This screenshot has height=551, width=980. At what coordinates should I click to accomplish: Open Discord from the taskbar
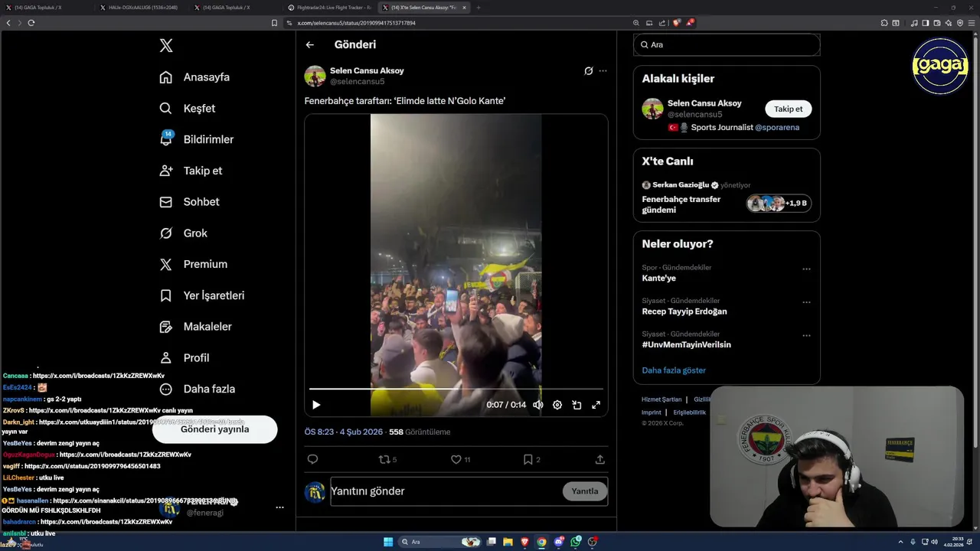(x=559, y=542)
